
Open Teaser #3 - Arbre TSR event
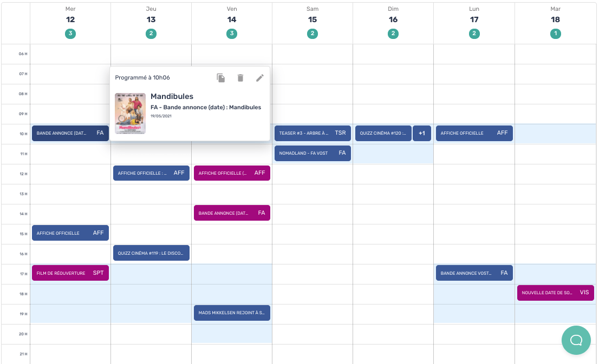(312, 133)
